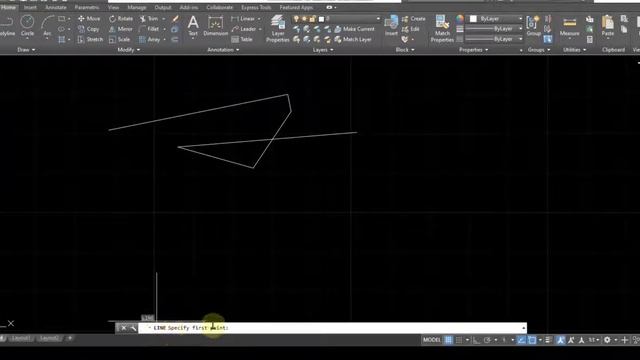The width and height of the screenshot is (640, 360).
Task: Click the command line customize wrench icon
Action: [133, 328]
